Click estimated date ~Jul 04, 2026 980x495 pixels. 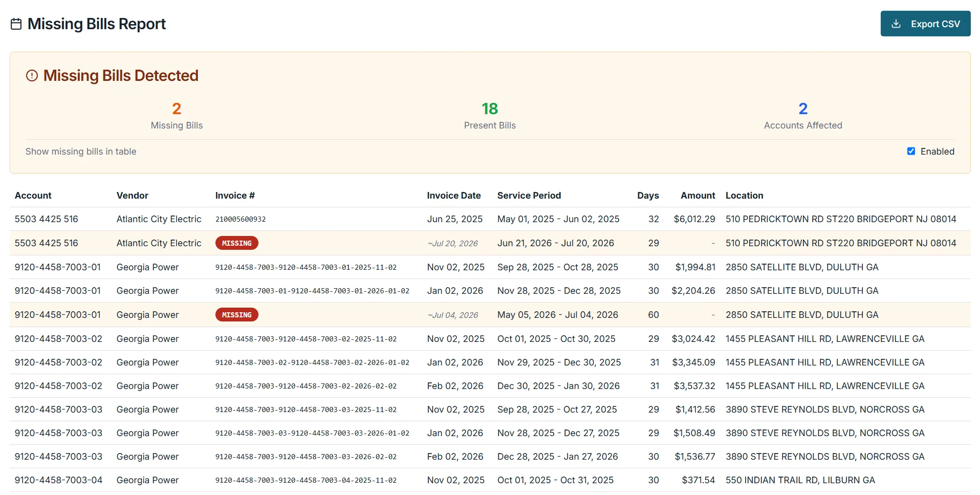click(453, 315)
